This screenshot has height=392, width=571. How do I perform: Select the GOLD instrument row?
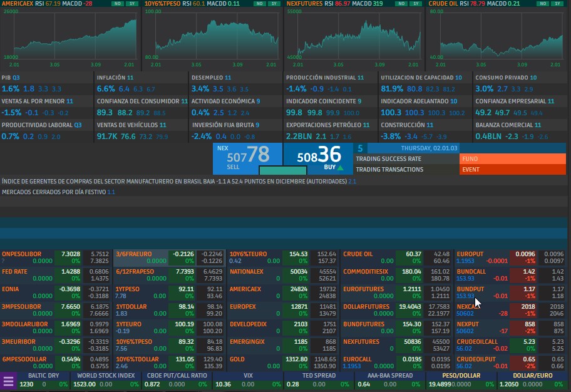click(x=237, y=359)
